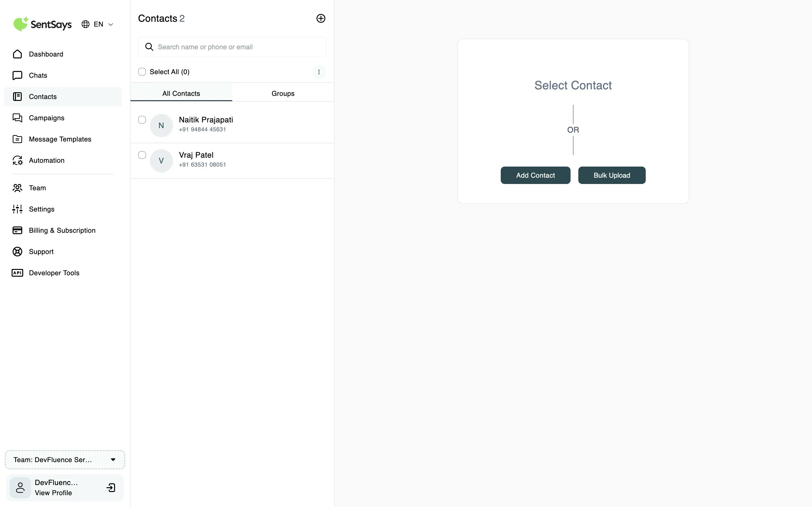Open Developer Tools API icon
The height and width of the screenshot is (507, 812).
(17, 273)
